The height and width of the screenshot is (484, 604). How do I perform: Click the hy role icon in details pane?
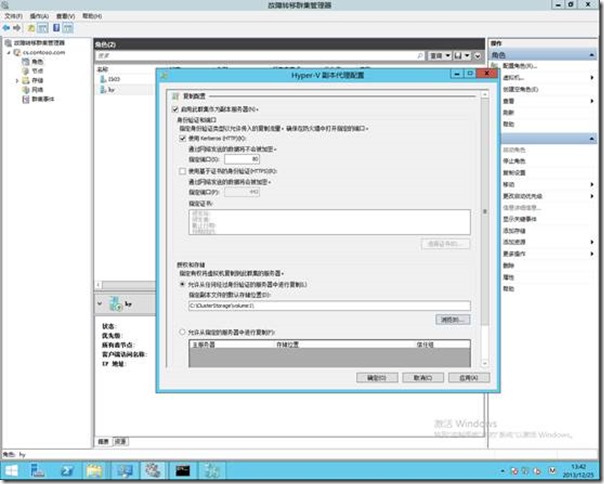point(115,304)
